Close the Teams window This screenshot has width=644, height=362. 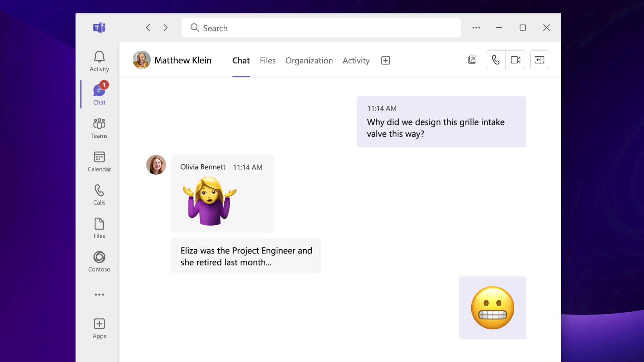546,27
